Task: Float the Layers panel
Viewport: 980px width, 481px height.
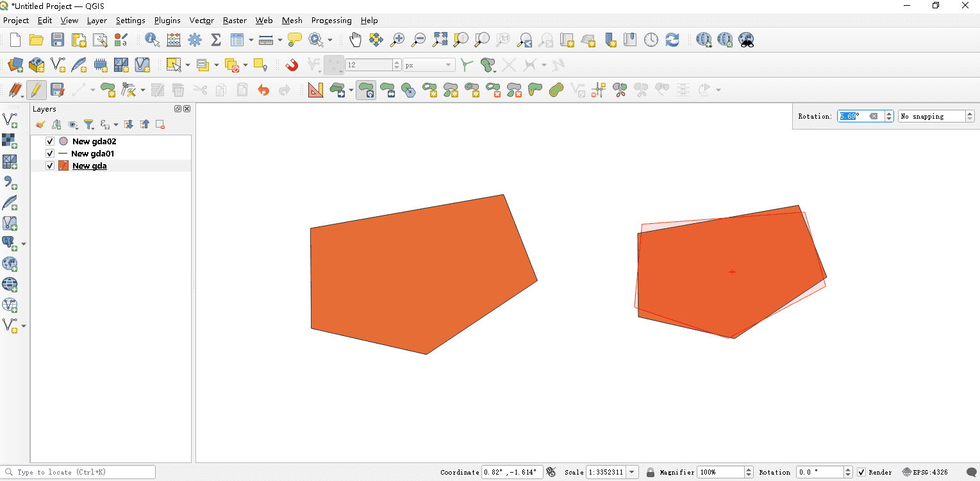Action: pos(178,109)
